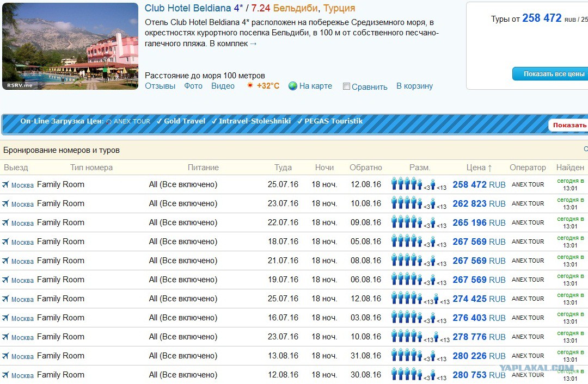Screen dimensions: 588x384
Task: Click the plane icon in the 276 403 RUB row
Action: (x=5, y=318)
